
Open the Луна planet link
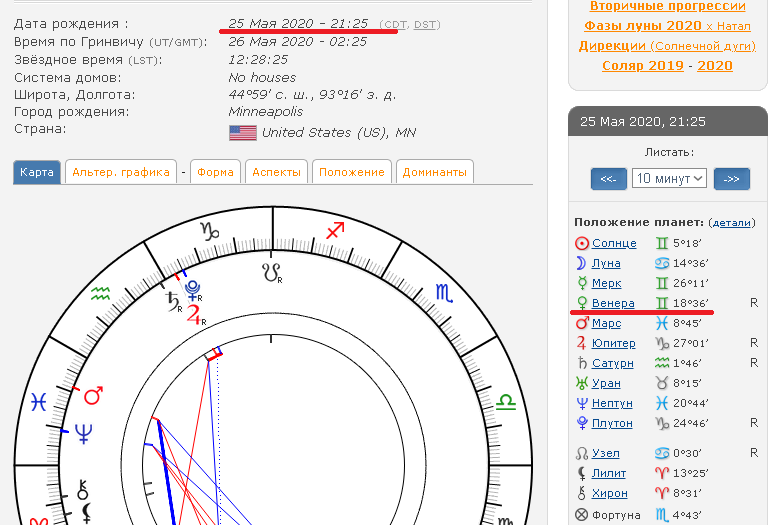coord(606,263)
